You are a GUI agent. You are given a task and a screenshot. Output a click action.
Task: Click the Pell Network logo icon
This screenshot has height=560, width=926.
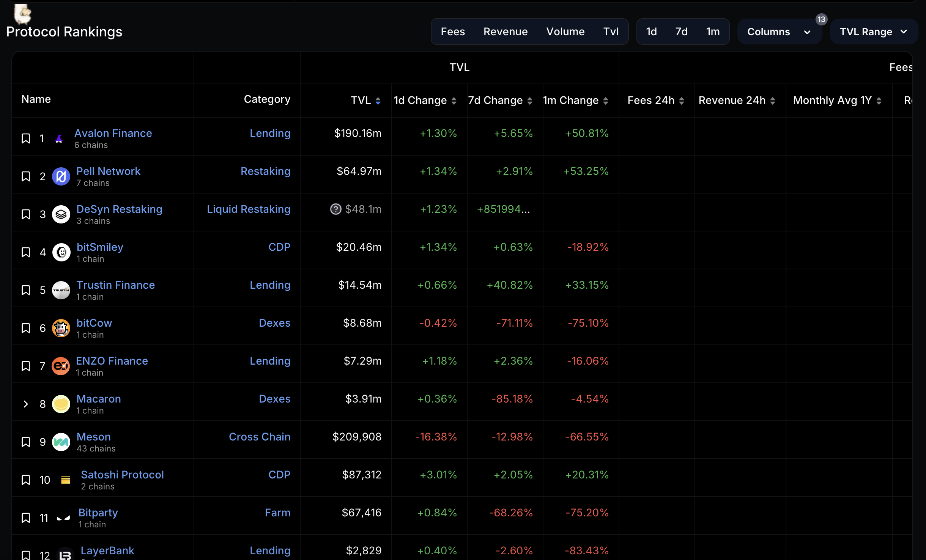pos(61,176)
